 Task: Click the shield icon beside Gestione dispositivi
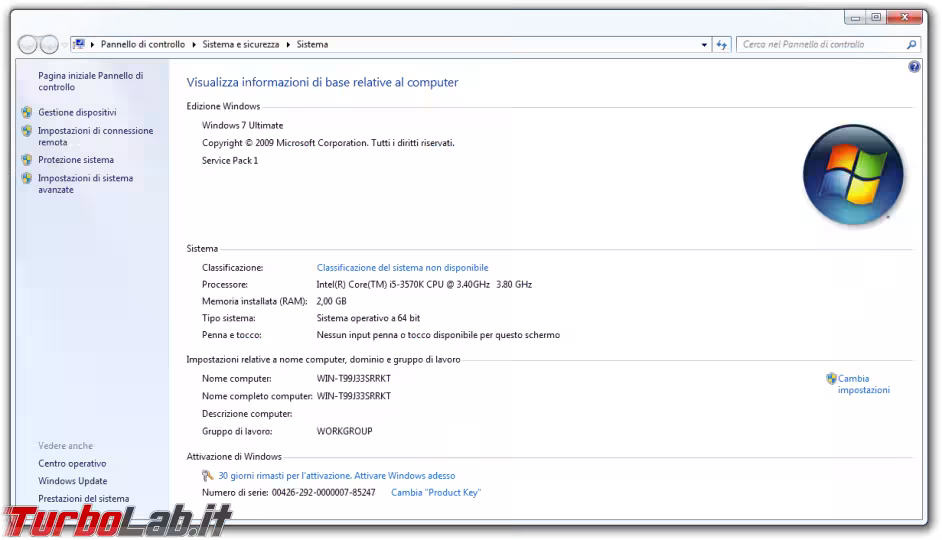(27, 113)
